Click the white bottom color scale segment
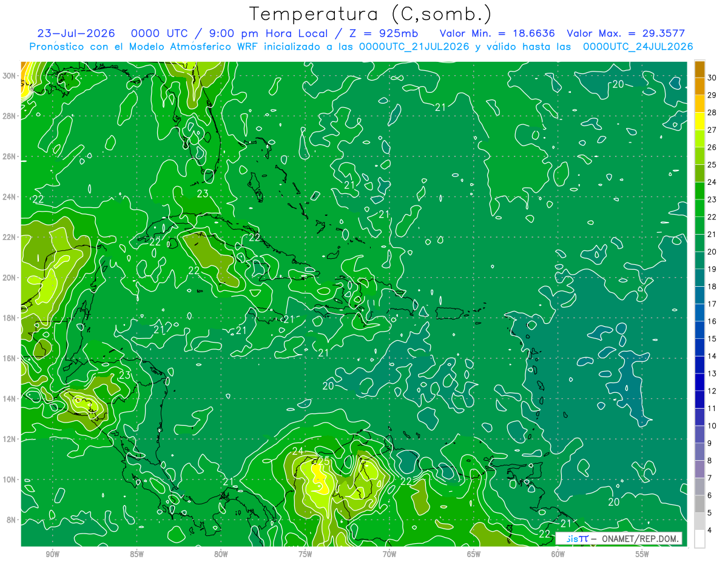The height and width of the screenshot is (562, 728). tap(699, 539)
